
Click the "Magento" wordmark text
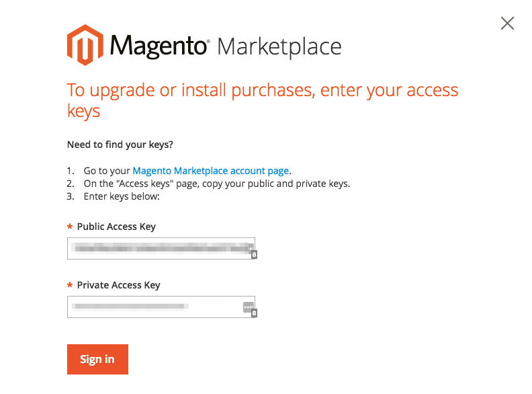coord(158,46)
